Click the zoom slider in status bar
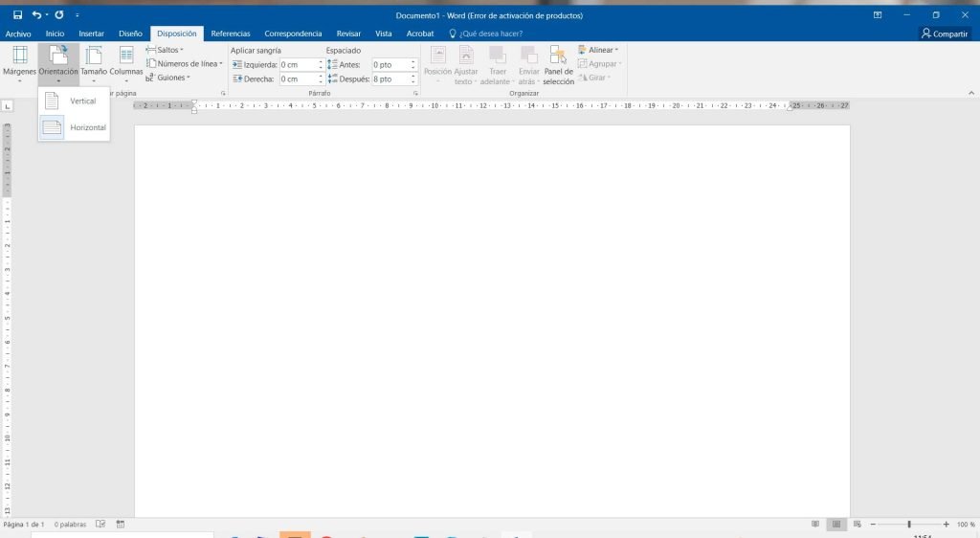This screenshot has height=538, width=980. (x=908, y=525)
